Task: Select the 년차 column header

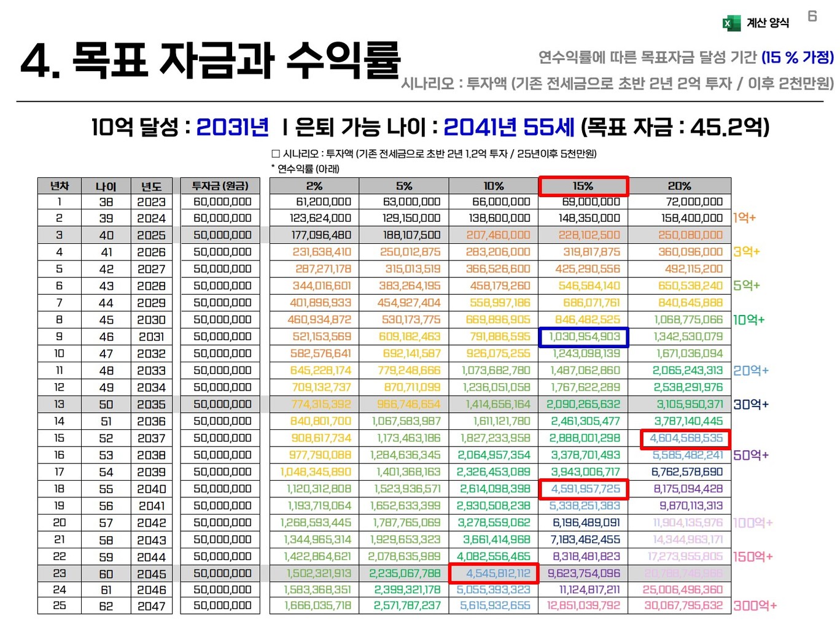Action: pos(60,186)
